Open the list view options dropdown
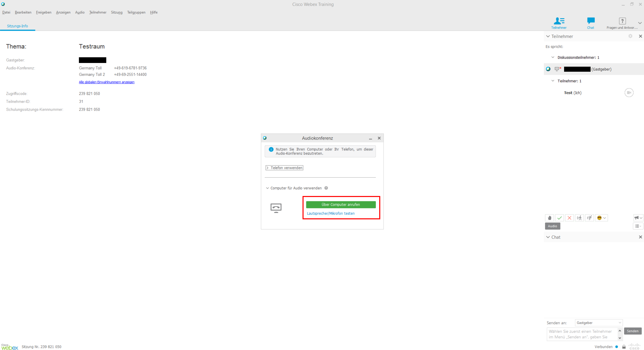Image resolution: width=644 pixels, height=350 pixels. coord(638,226)
